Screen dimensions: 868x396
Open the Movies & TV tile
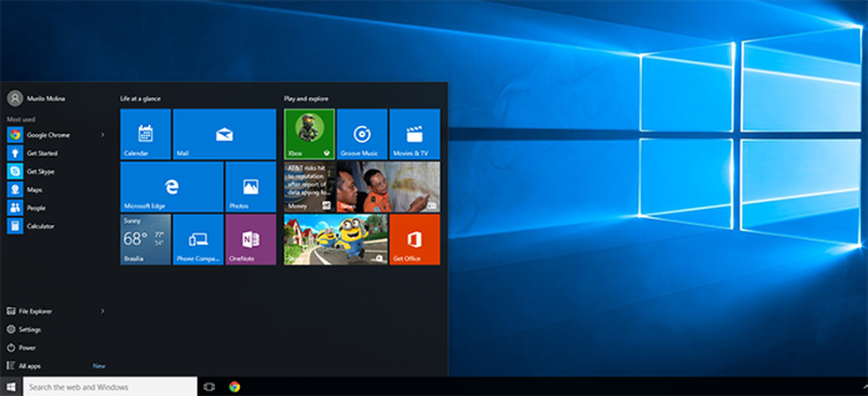(x=415, y=134)
